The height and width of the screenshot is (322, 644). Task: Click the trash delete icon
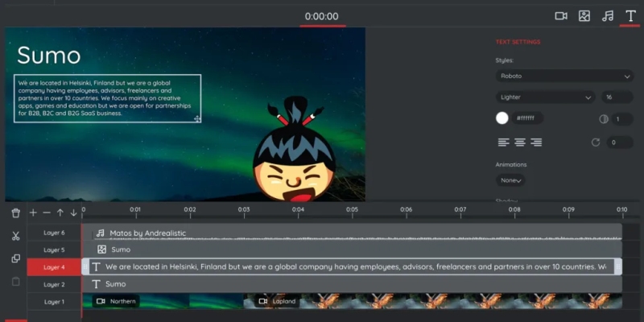pos(15,213)
